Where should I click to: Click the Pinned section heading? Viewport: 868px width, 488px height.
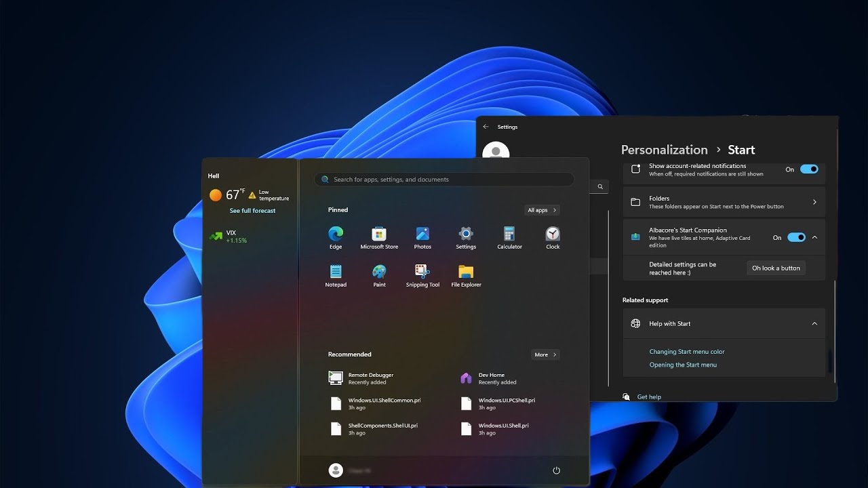[x=338, y=210]
